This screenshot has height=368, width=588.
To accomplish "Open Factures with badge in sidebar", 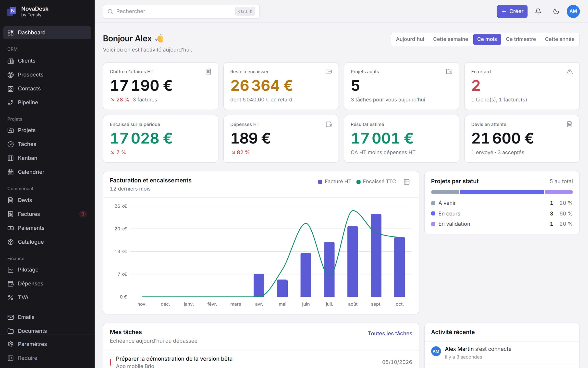I will (47, 214).
